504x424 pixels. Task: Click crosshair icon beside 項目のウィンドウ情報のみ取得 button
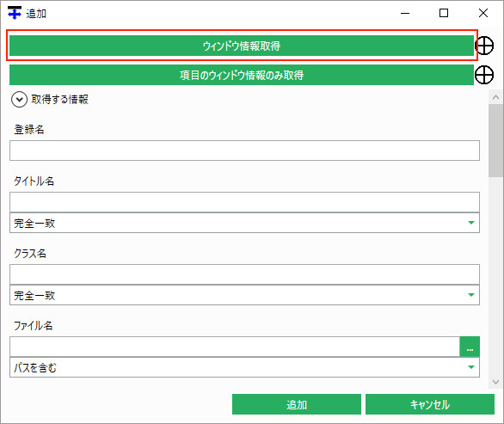(484, 75)
